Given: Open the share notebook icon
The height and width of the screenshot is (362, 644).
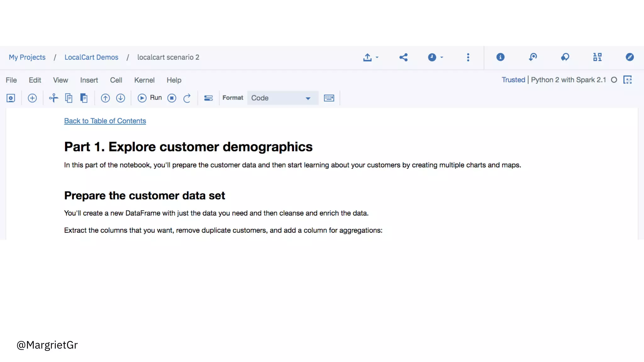Looking at the screenshot, I should [x=403, y=57].
